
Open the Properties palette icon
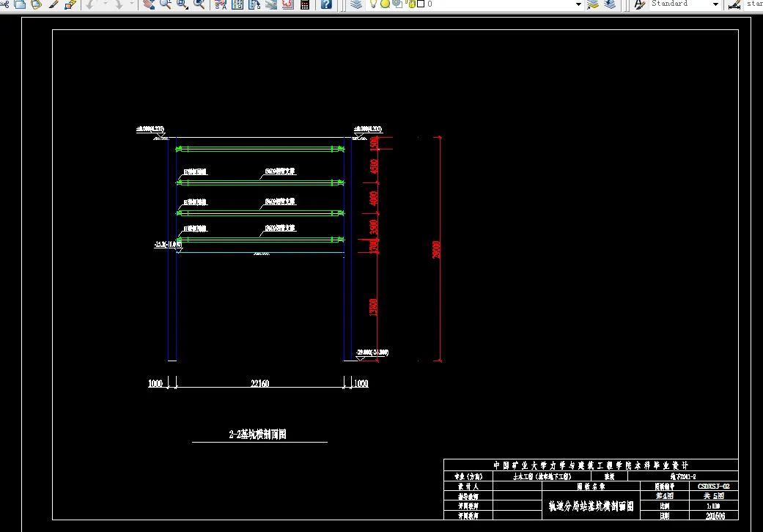tap(221, 4)
